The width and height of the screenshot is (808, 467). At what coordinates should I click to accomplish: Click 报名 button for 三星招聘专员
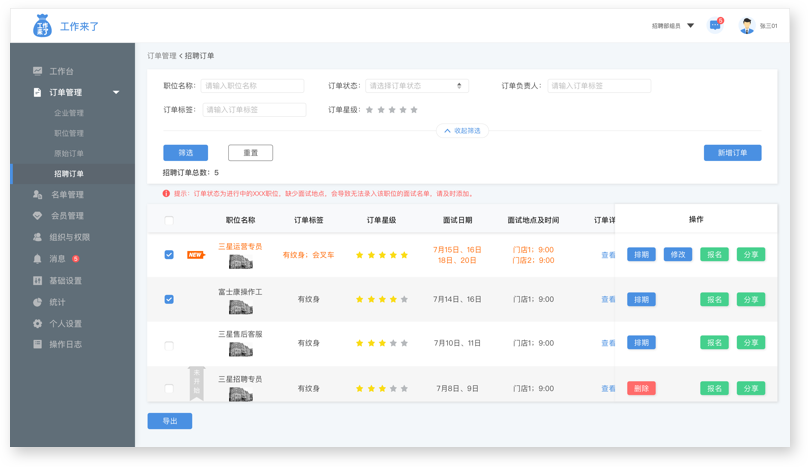pyautogui.click(x=714, y=388)
